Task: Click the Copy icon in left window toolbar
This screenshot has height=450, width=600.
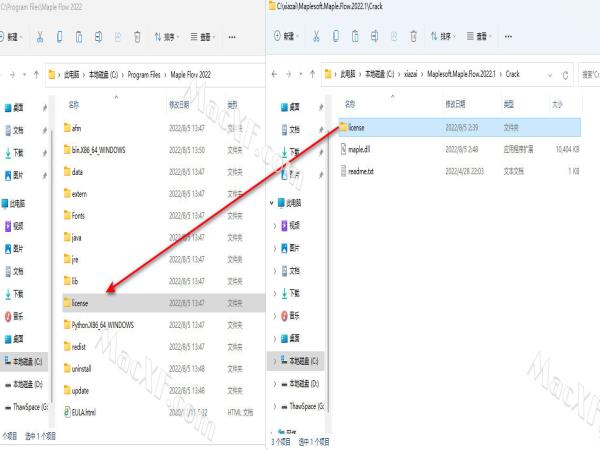Action: (x=59, y=37)
